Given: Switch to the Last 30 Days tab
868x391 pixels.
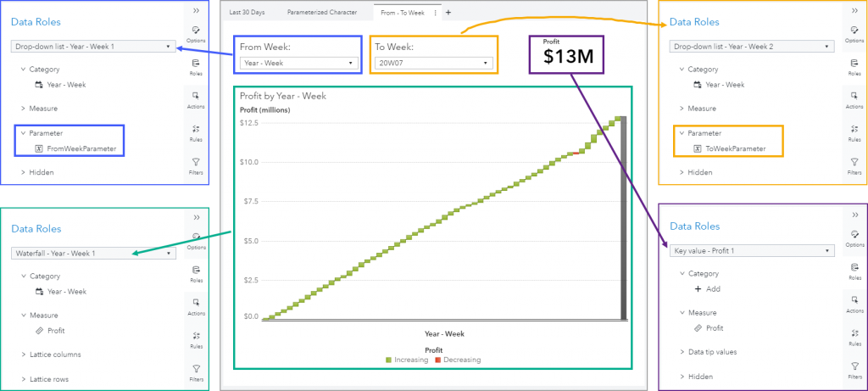Looking at the screenshot, I should [248, 13].
